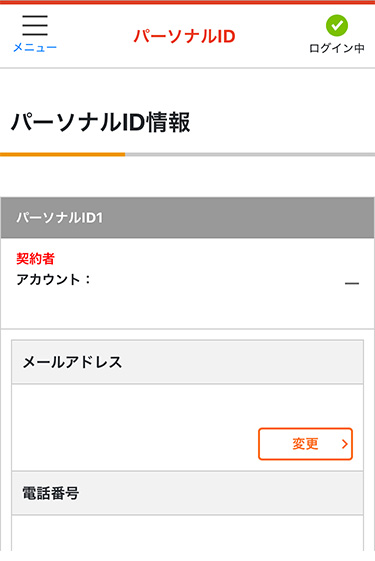Select the ログイン中 status text
The image size is (375, 561).
click(x=337, y=48)
